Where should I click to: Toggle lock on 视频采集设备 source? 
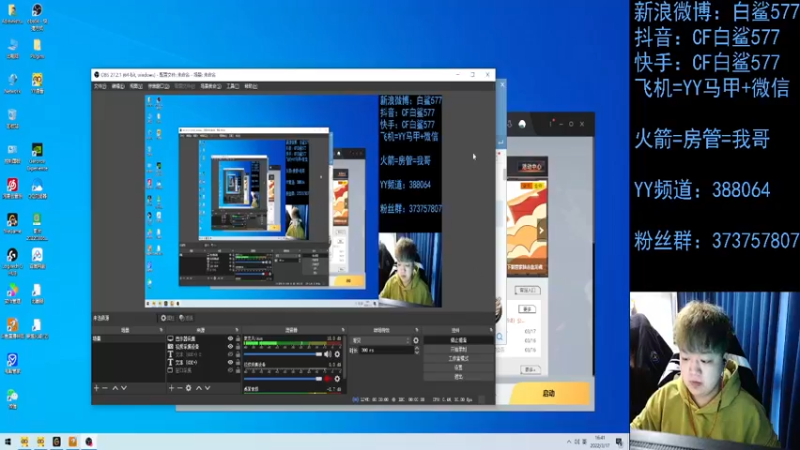pos(238,346)
